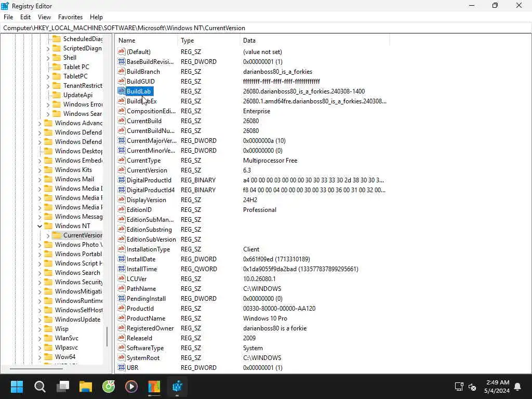The image size is (532, 399).
Task: Expand the Windows Kits tree node
Action: pyautogui.click(x=39, y=170)
